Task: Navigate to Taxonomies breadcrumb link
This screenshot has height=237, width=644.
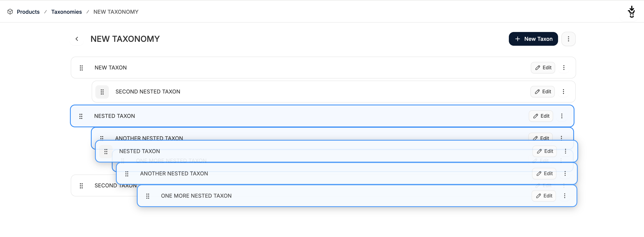Action: coord(66,12)
